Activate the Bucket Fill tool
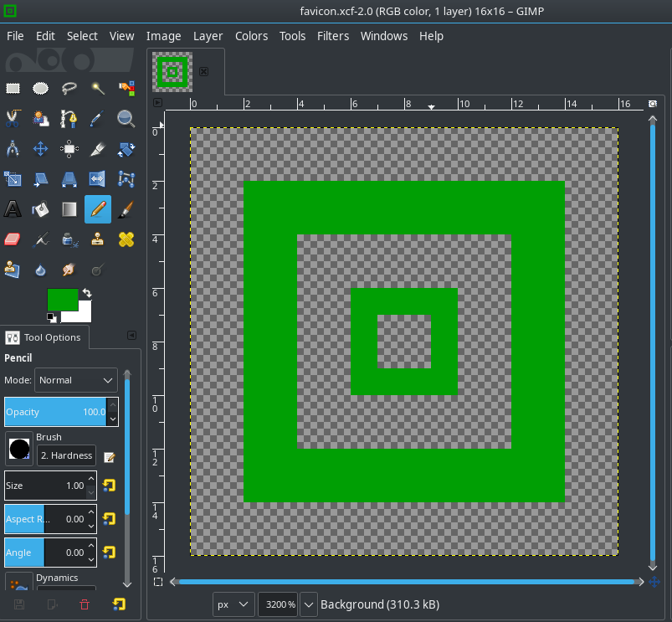672x622 pixels. point(40,208)
